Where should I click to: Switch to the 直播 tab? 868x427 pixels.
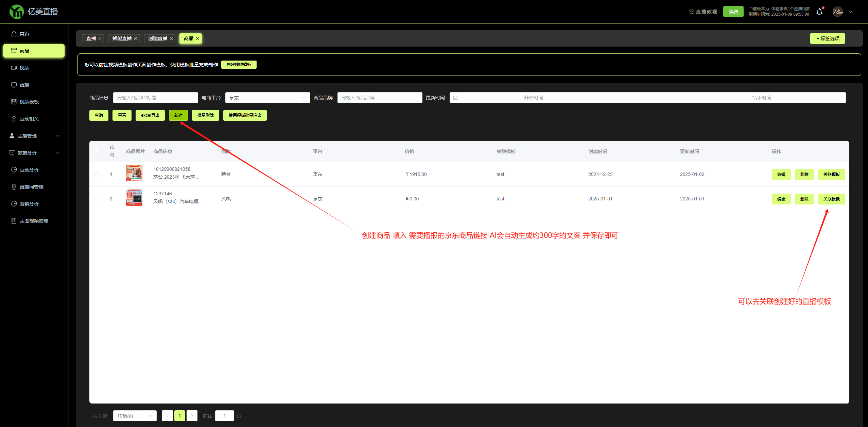click(91, 38)
